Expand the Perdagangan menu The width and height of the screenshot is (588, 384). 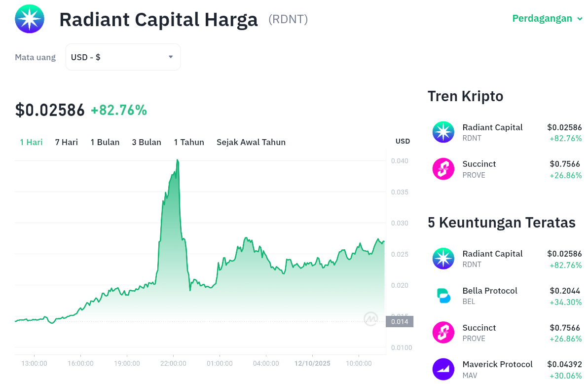pos(548,18)
